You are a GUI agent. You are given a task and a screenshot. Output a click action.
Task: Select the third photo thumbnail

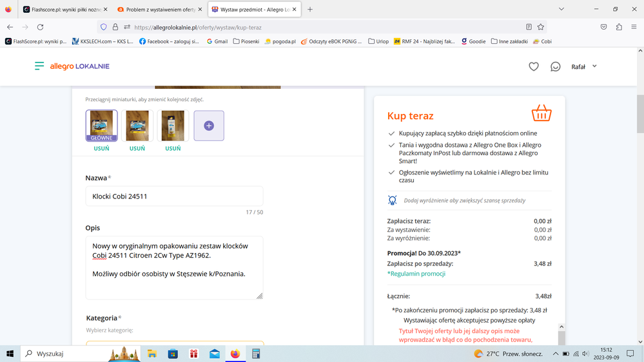coord(173,125)
